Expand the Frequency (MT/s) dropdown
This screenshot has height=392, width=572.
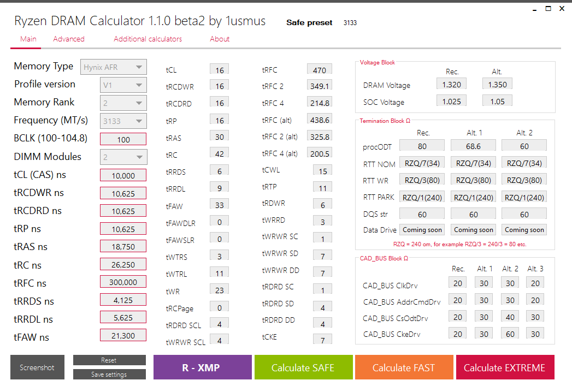coord(123,121)
